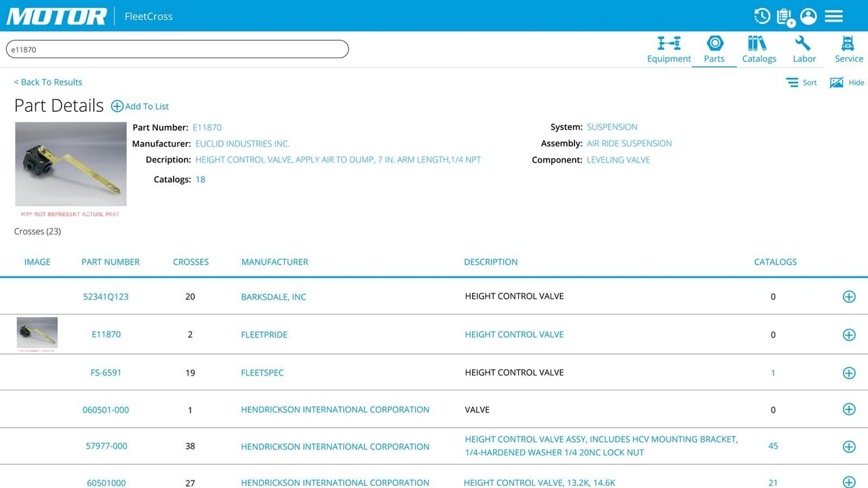
Task: Click the MOTOR logo
Action: tap(57, 16)
